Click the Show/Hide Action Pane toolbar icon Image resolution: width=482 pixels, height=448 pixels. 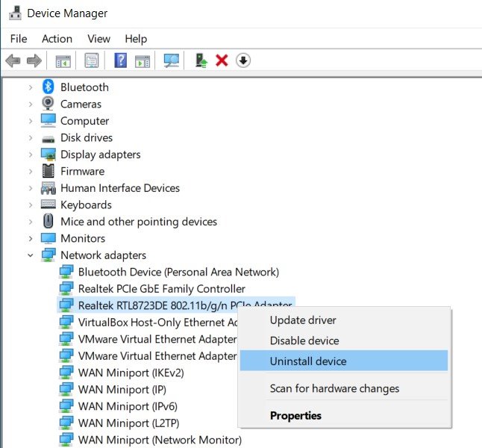(143, 61)
